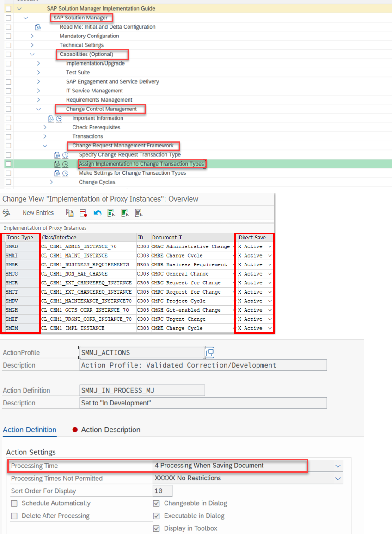Click the CL_CHM1_GCTS_CORR_INSTANCE_70 class cell
Viewport: 392px width, 534px height.
88,310
